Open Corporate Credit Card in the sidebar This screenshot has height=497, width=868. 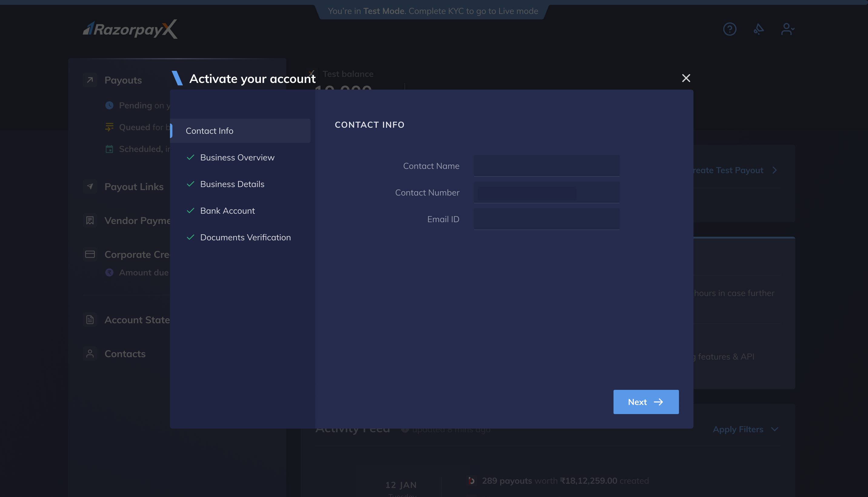point(137,255)
